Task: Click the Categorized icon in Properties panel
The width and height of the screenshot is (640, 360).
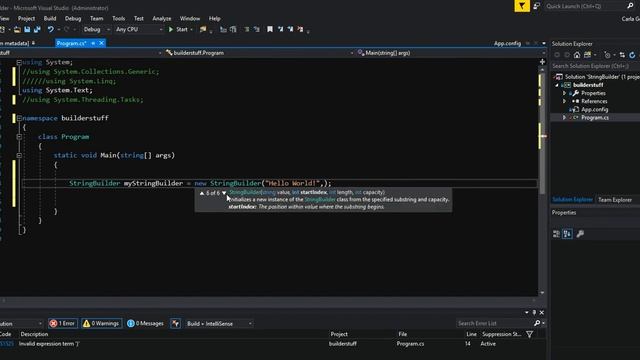Action: click(x=556, y=234)
